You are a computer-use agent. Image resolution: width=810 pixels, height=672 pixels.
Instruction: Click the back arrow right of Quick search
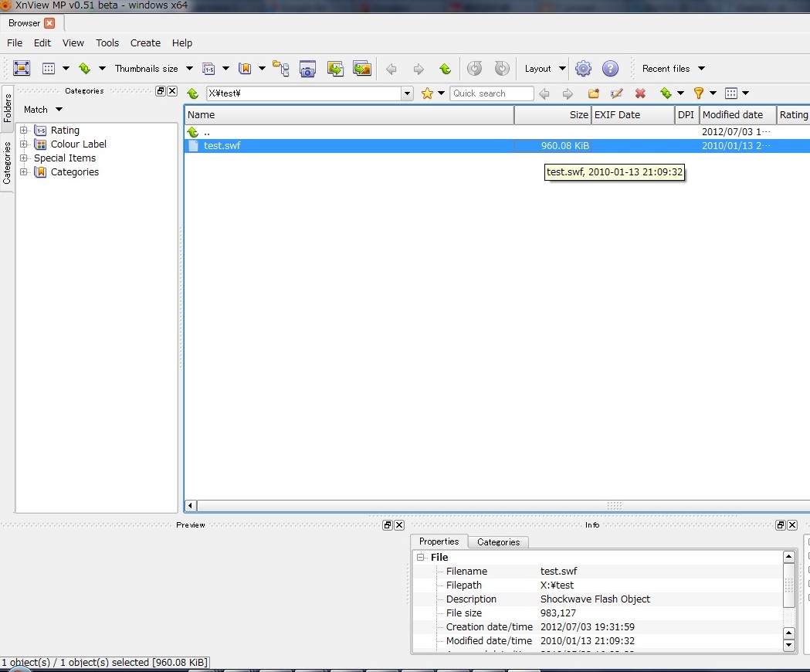click(x=544, y=93)
